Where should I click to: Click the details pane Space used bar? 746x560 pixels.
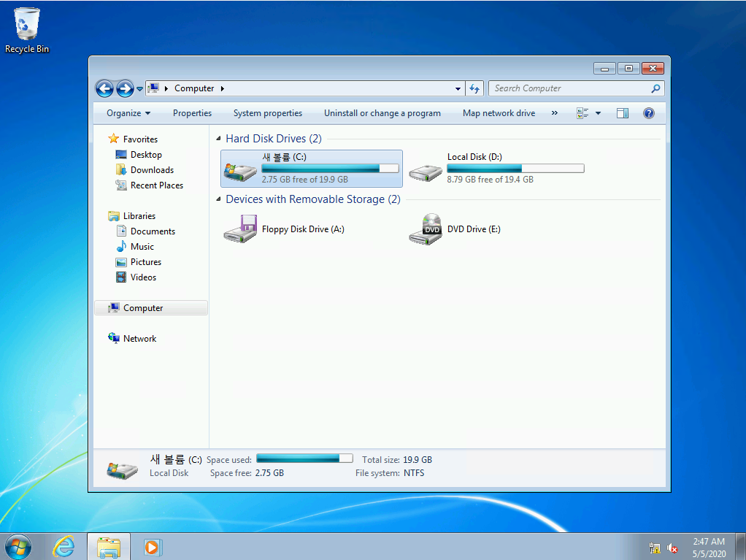(x=304, y=459)
